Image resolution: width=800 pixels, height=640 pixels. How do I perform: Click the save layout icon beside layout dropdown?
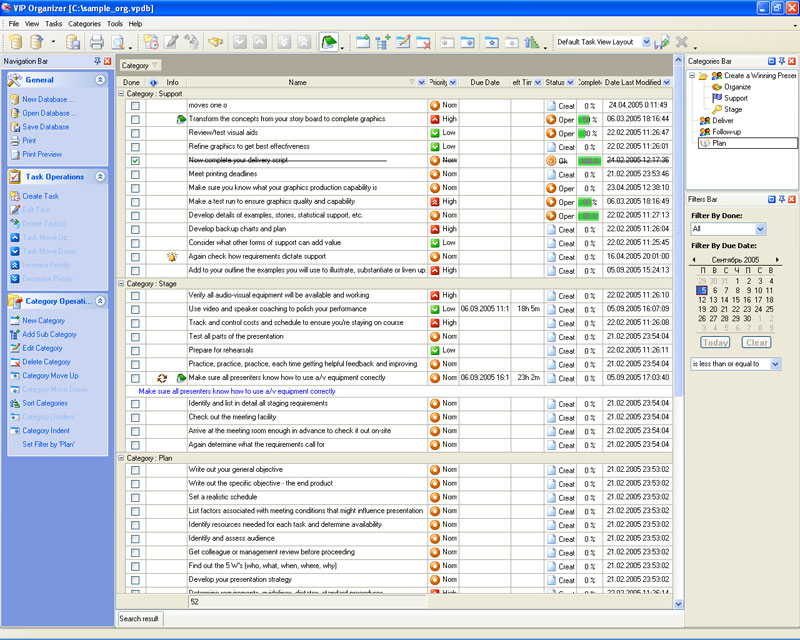(662, 42)
